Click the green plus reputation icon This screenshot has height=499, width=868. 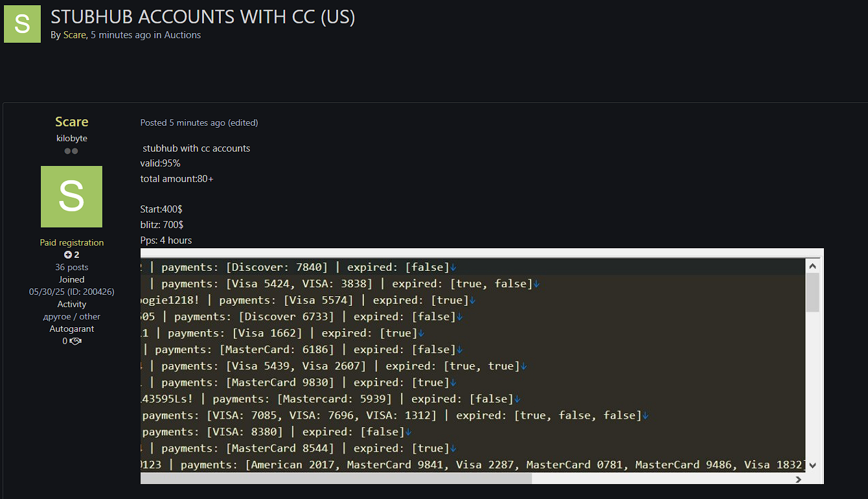pyautogui.click(x=67, y=255)
